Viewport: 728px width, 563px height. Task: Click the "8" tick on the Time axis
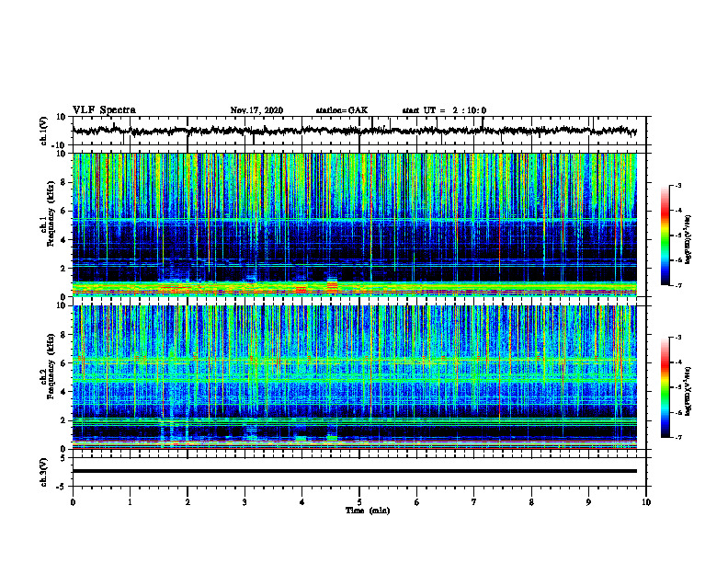point(531,502)
